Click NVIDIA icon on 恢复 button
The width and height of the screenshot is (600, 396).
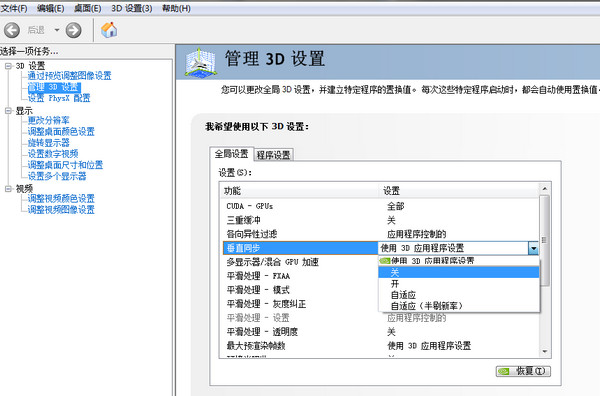pyautogui.click(x=505, y=371)
